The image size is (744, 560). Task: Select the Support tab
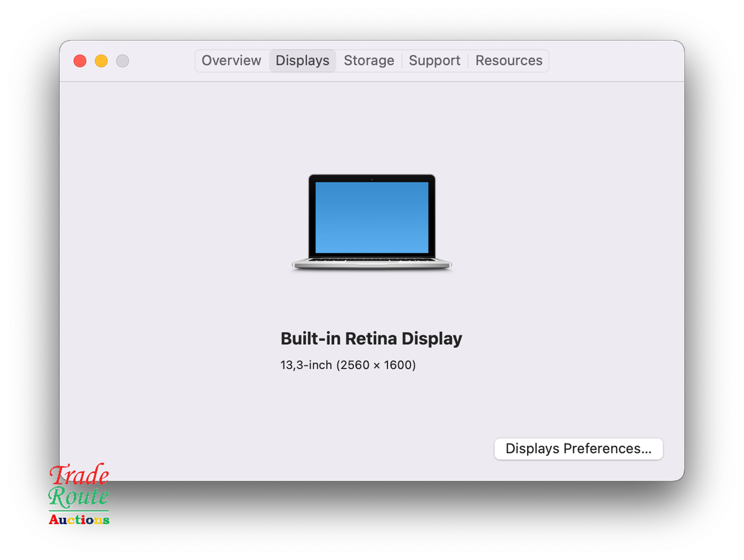click(435, 60)
